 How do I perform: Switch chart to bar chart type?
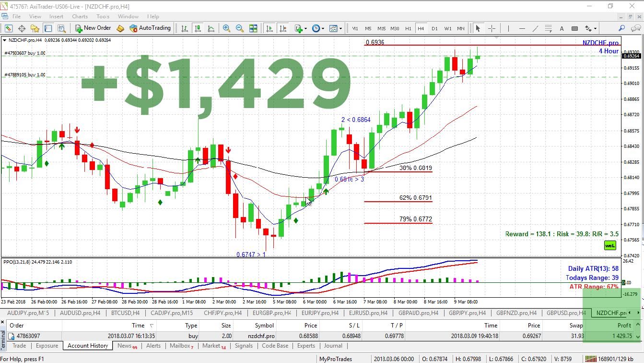(x=184, y=28)
